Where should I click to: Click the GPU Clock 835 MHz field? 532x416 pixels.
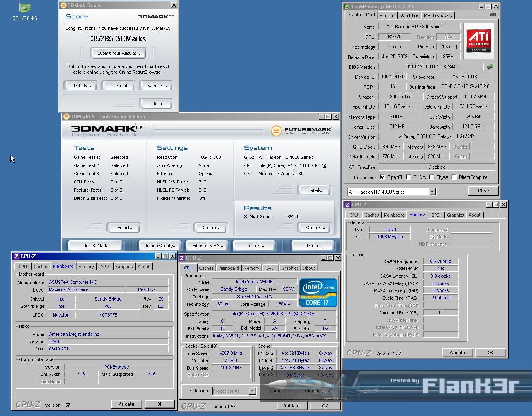pos(391,147)
